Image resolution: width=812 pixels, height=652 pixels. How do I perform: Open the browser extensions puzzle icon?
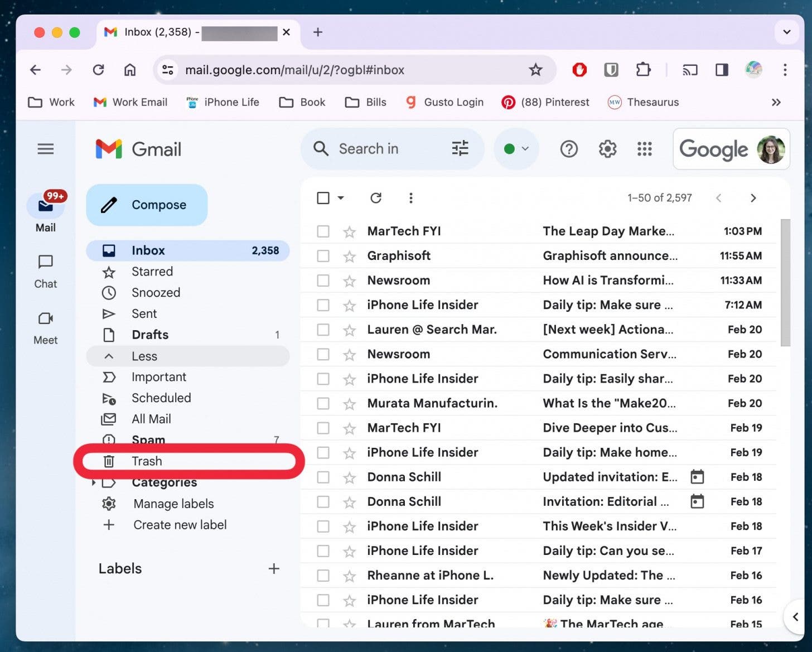tap(644, 70)
